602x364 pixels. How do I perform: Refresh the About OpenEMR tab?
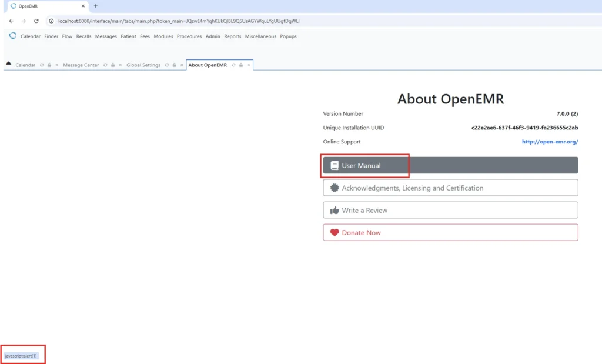pos(233,65)
